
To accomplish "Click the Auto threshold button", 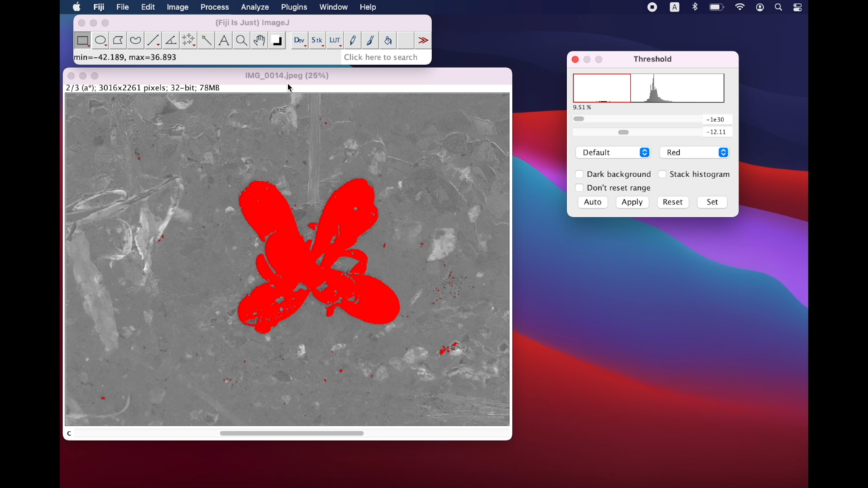I will [x=592, y=202].
